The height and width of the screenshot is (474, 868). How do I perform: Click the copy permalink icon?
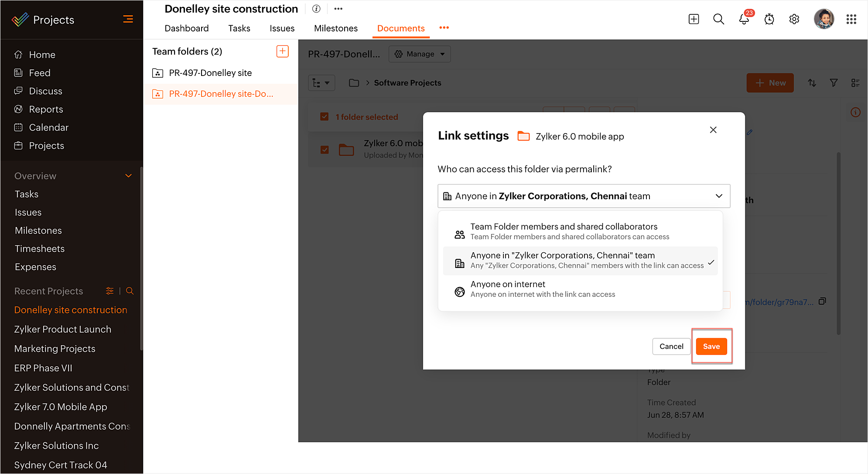click(822, 302)
